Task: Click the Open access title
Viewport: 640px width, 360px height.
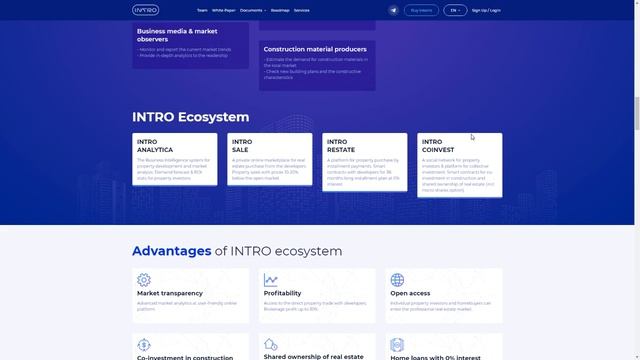Action: pos(410,293)
